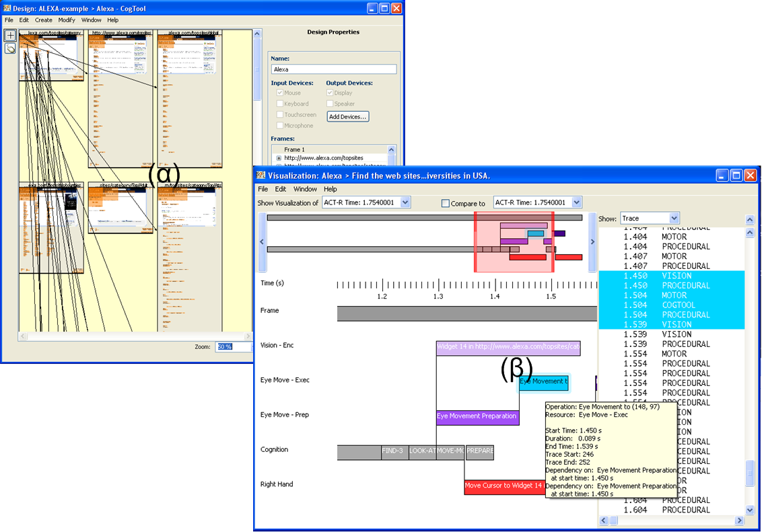762x532 pixels.
Task: Open Modify menu in Design window
Action: [67, 20]
